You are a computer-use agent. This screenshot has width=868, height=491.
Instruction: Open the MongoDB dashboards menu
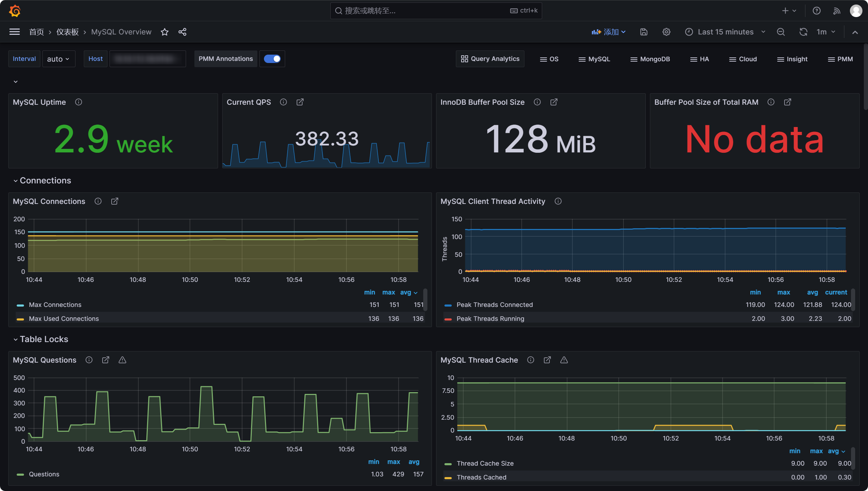point(650,59)
